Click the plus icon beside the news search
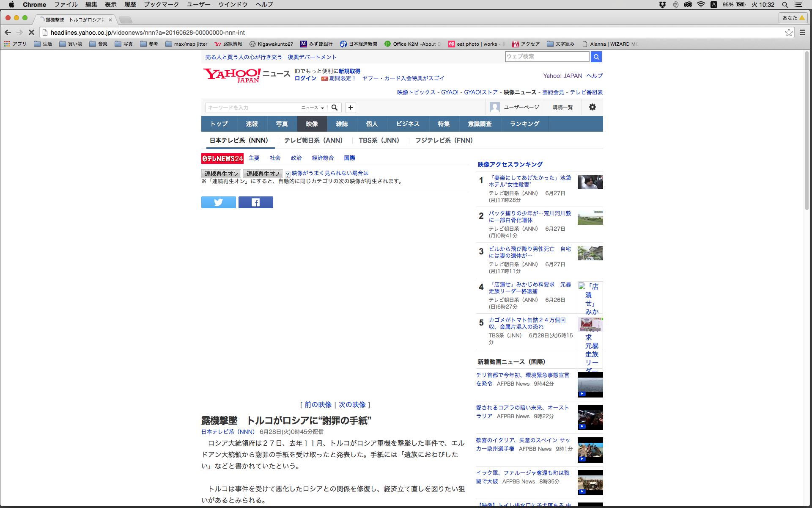This screenshot has height=508, width=812. [350, 108]
